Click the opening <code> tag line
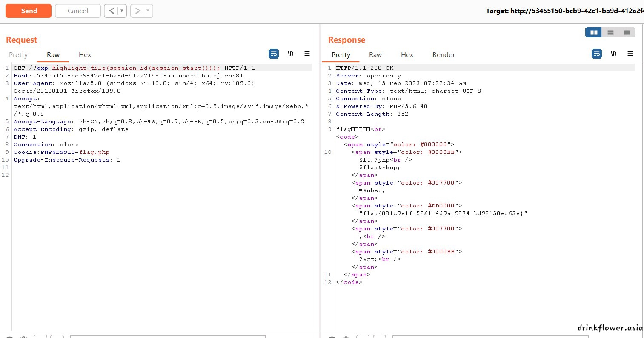Image resolution: width=644 pixels, height=338 pixels. (x=347, y=136)
